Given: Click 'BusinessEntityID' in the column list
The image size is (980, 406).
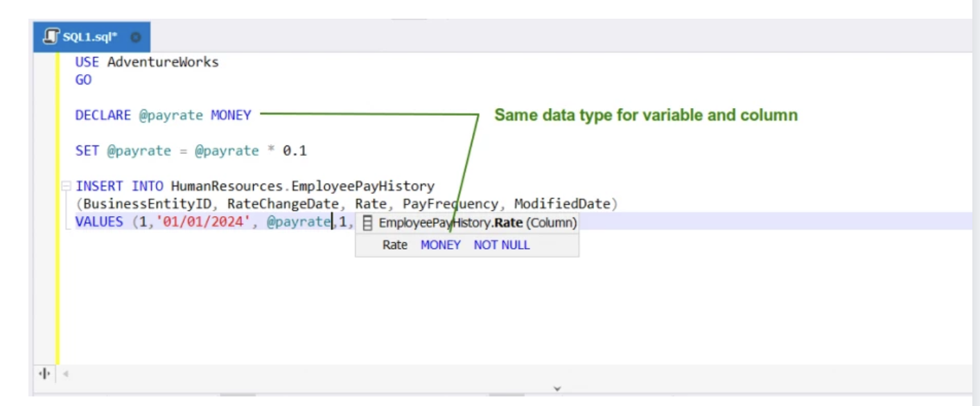Looking at the screenshot, I should coord(147,204).
